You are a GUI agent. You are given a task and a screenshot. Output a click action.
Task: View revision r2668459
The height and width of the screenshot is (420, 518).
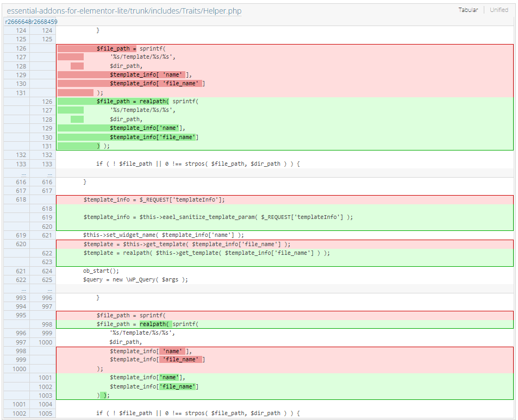(x=43, y=21)
